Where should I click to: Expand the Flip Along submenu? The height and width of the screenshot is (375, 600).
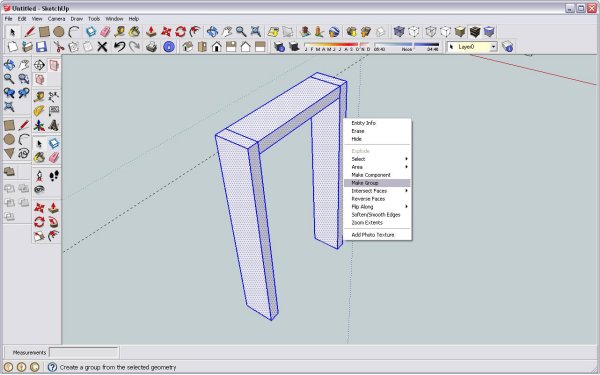377,207
